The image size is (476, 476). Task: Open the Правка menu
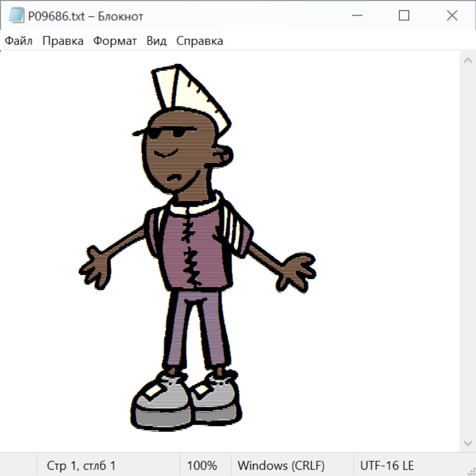coord(63,41)
